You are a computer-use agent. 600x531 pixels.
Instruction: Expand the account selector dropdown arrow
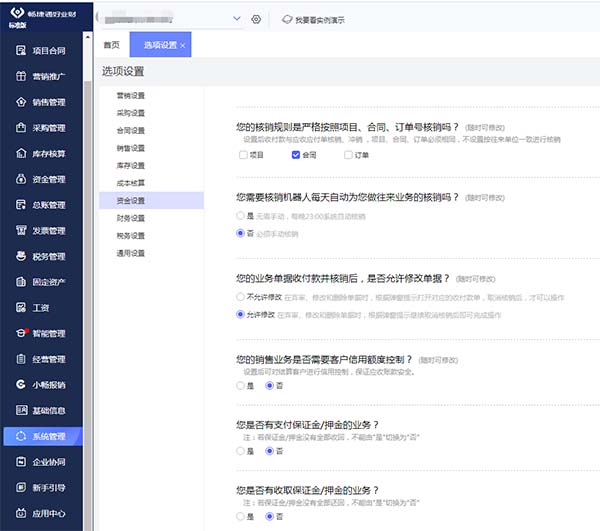coord(236,19)
